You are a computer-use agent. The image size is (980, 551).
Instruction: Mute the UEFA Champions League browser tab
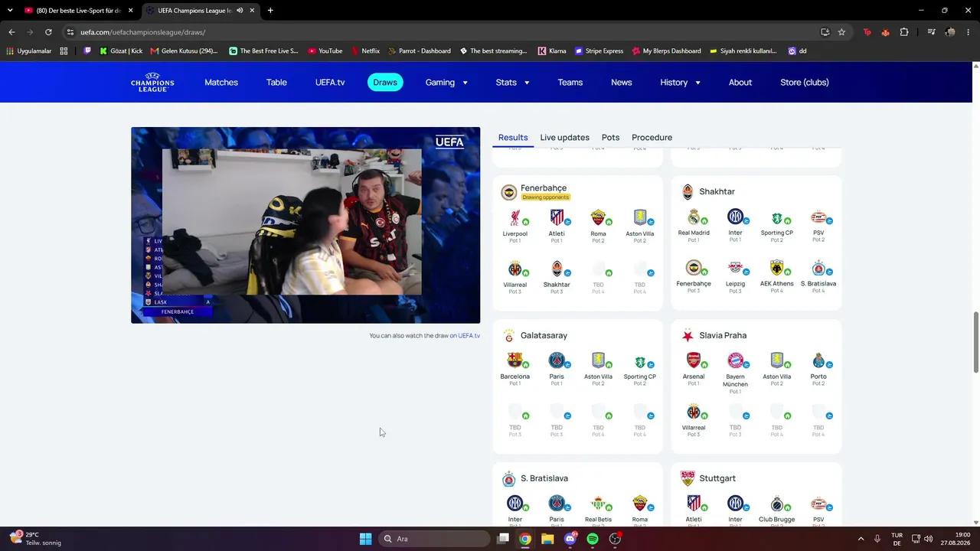coord(240,11)
